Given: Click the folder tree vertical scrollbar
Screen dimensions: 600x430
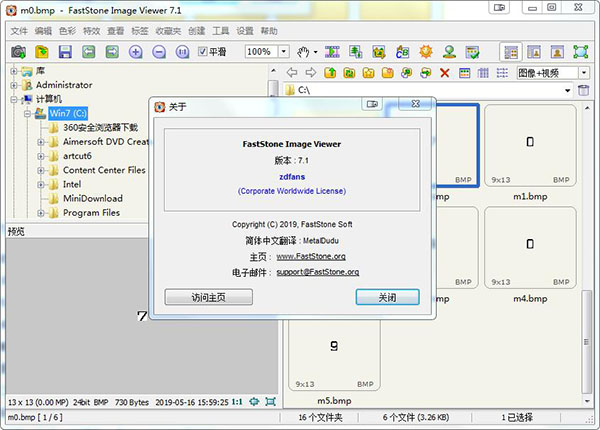Looking at the screenshot, I should pos(273,88).
